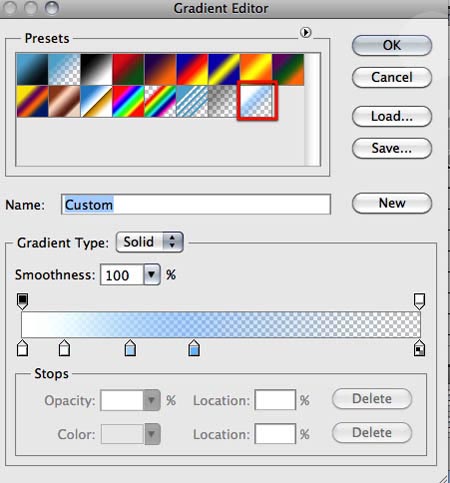Click in the gradient Name field
This screenshot has width=450, height=483.
tap(196, 204)
